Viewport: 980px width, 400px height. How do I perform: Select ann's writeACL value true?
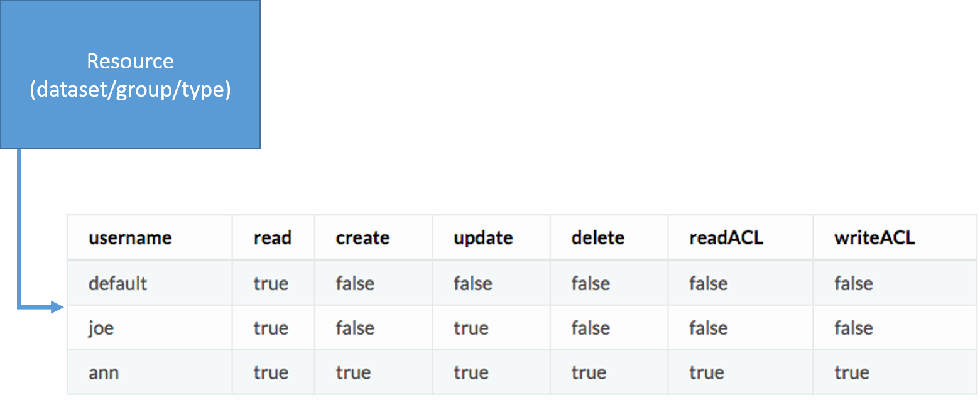(852, 372)
